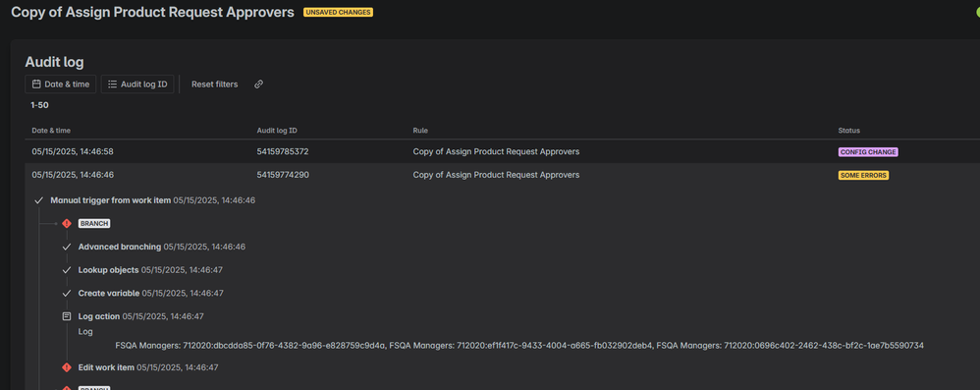Click the checkmark beside Lookup objects

(x=67, y=270)
